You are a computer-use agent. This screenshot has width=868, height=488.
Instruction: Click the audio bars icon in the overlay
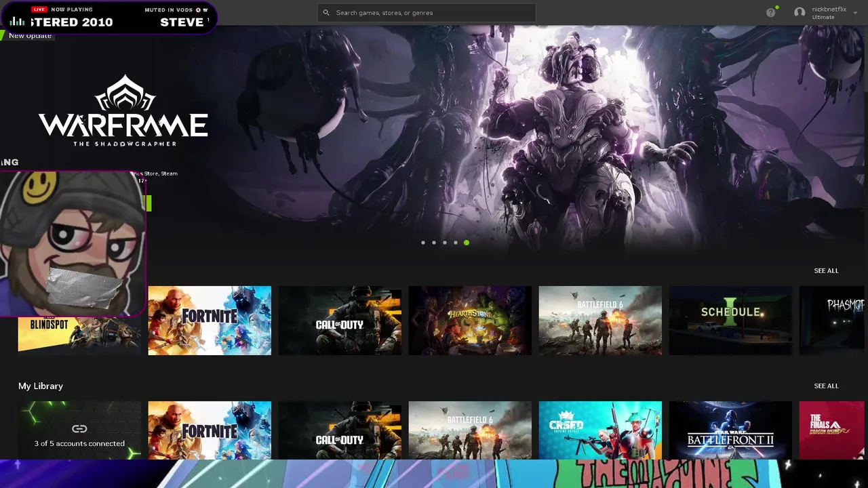click(x=17, y=21)
